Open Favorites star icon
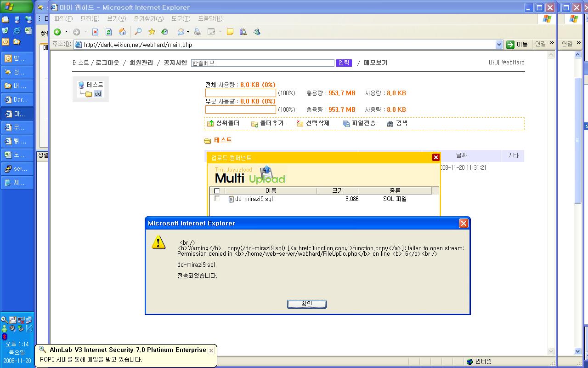 (x=152, y=32)
